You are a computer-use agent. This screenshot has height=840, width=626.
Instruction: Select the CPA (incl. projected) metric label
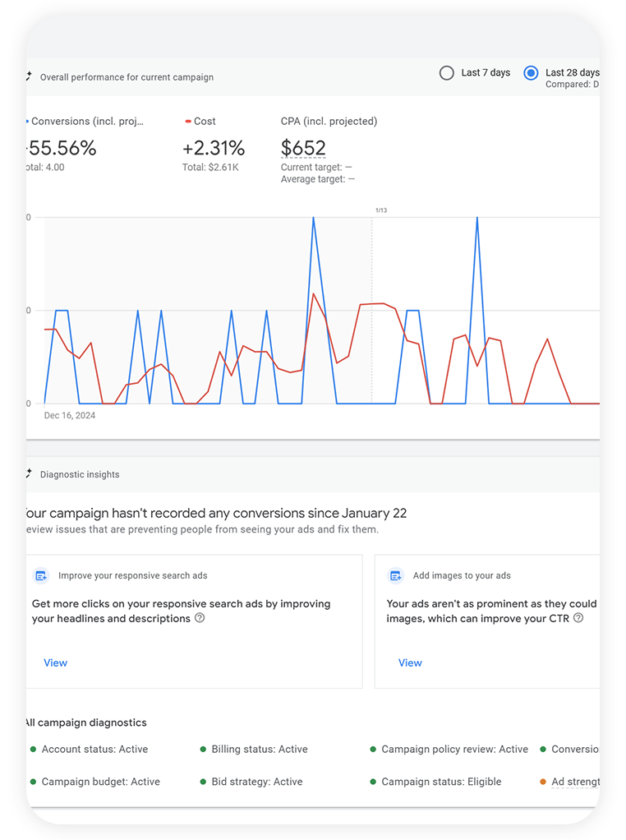pyautogui.click(x=329, y=122)
